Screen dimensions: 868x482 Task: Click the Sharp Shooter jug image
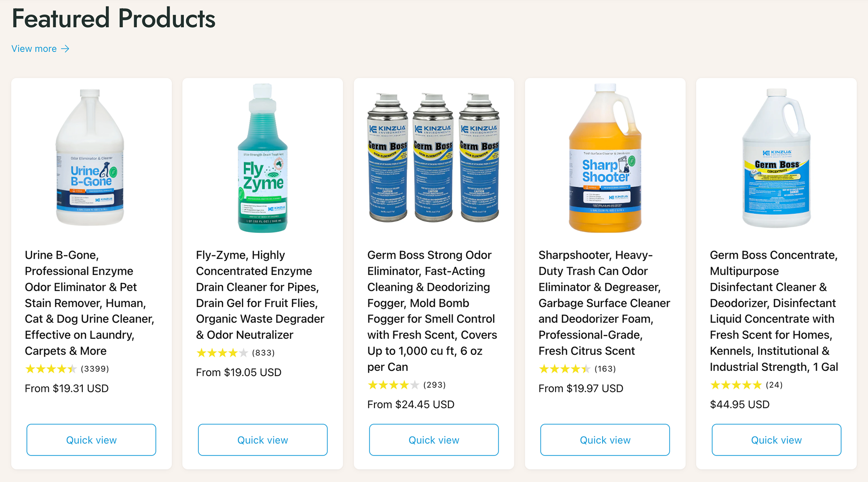605,158
